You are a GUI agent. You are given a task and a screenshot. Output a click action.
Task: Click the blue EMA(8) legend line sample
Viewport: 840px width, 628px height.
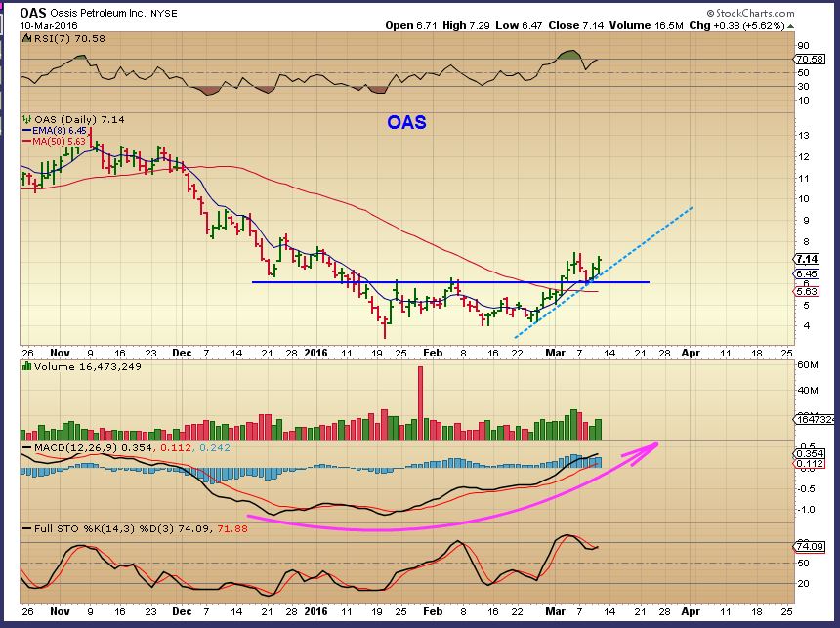coord(26,130)
